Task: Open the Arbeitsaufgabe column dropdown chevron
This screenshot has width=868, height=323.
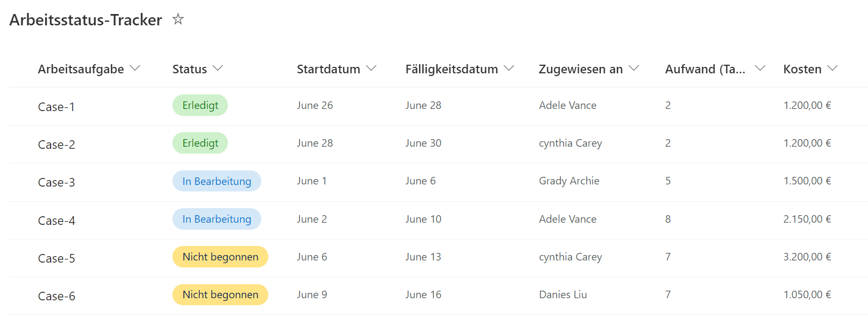Action: [135, 68]
